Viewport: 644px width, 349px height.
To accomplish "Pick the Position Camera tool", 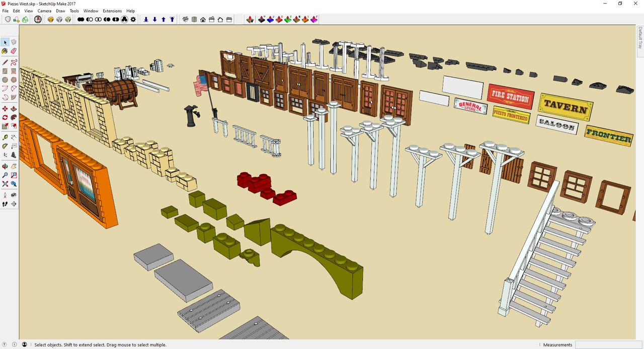I will pyautogui.click(x=5, y=195).
